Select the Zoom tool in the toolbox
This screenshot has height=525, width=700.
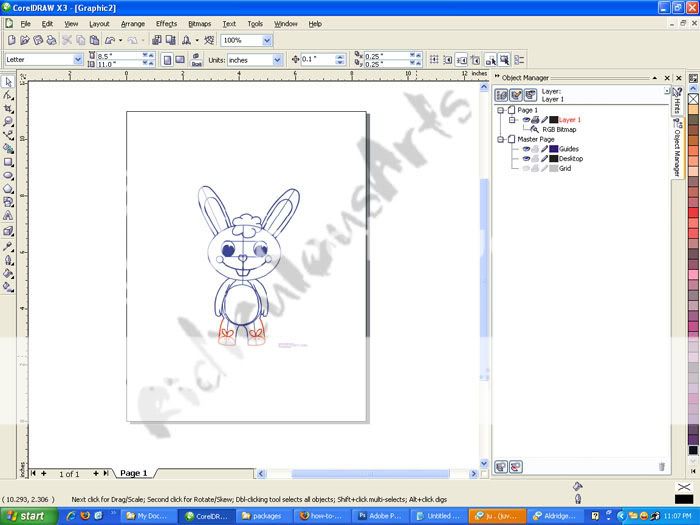8,121
